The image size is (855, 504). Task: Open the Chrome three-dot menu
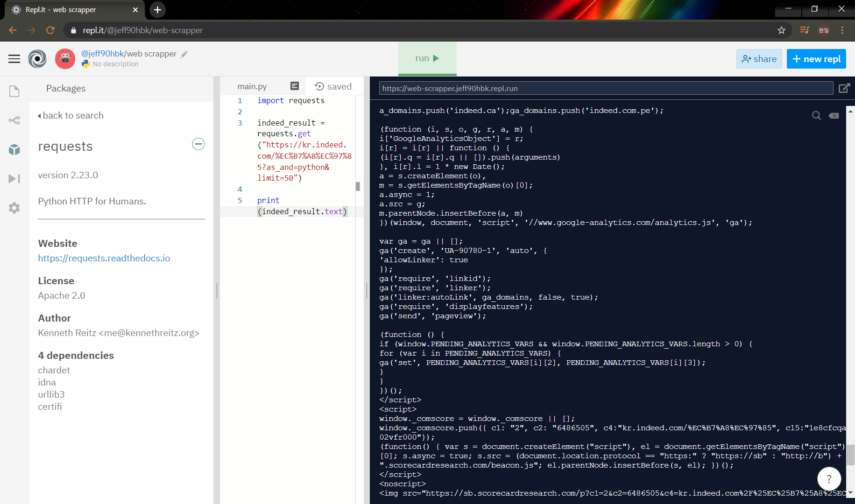(842, 30)
